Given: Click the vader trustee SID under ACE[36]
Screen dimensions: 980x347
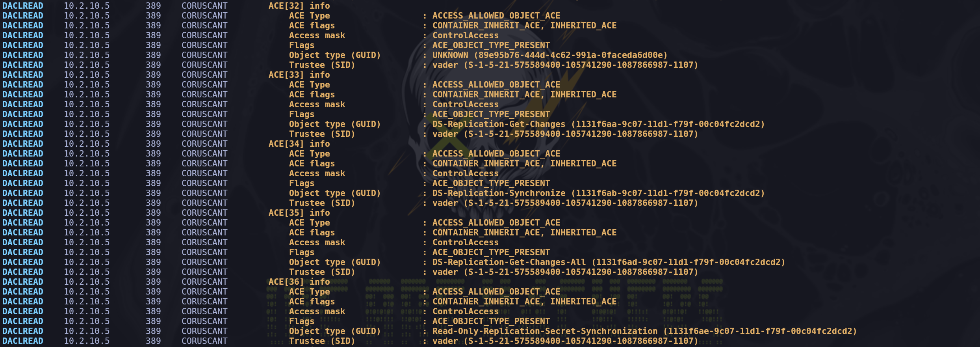Looking at the screenshot, I should [x=565, y=341].
